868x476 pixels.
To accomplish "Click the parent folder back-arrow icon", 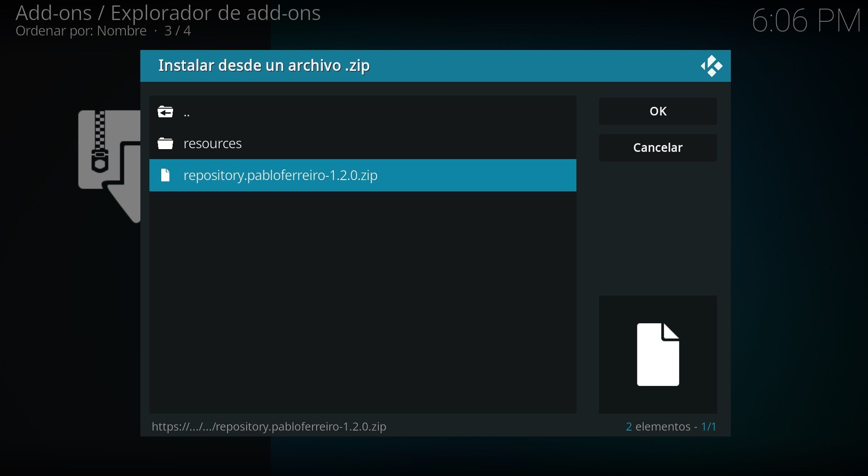I will tap(165, 111).
